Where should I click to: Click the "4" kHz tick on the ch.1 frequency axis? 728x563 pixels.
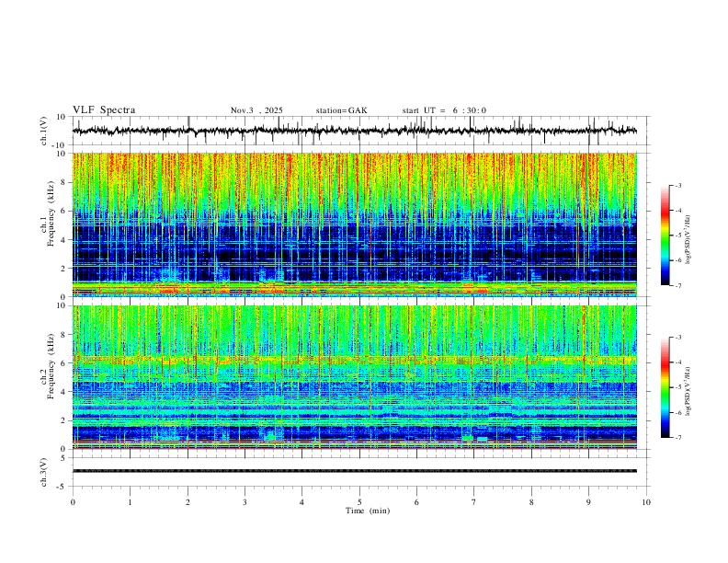[x=64, y=240]
